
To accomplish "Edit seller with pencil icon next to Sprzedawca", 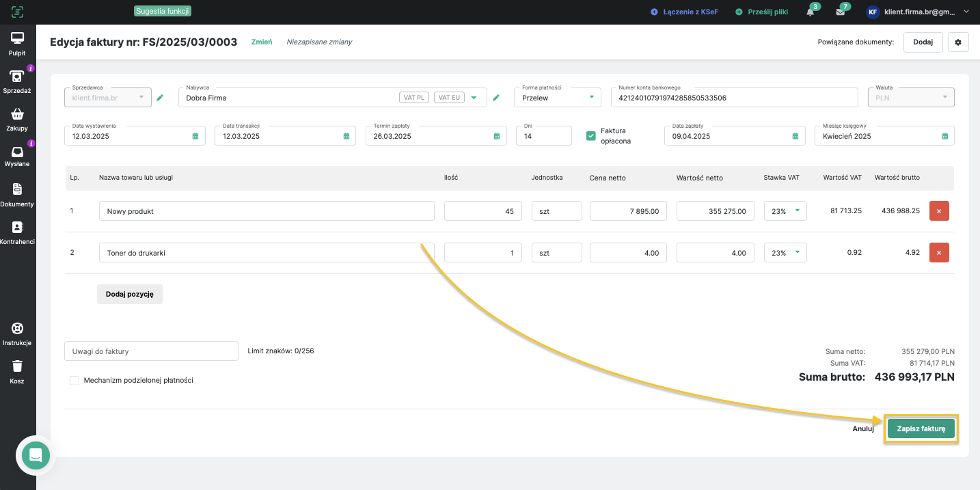I will [160, 98].
